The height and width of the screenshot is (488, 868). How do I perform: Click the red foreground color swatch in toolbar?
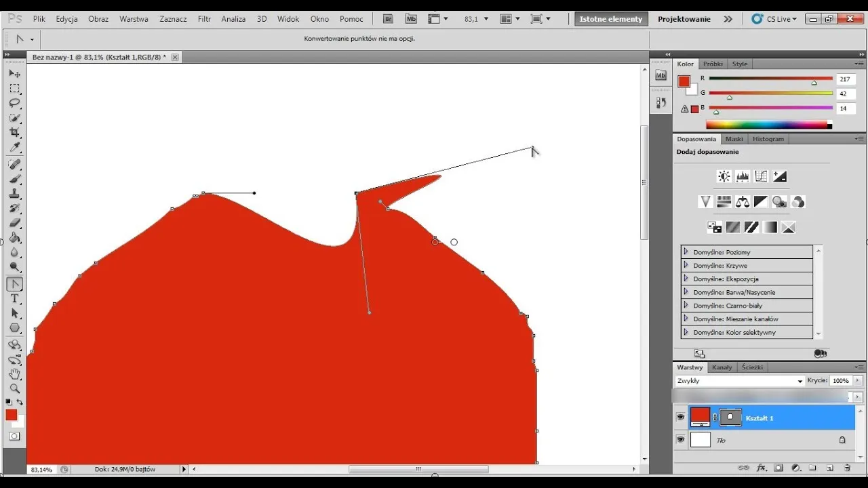(x=12, y=415)
